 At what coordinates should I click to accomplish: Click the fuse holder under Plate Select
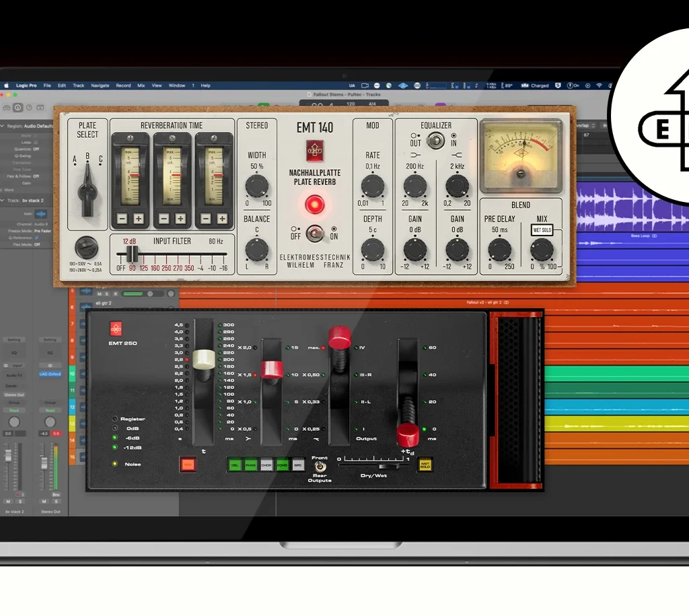(x=86, y=247)
